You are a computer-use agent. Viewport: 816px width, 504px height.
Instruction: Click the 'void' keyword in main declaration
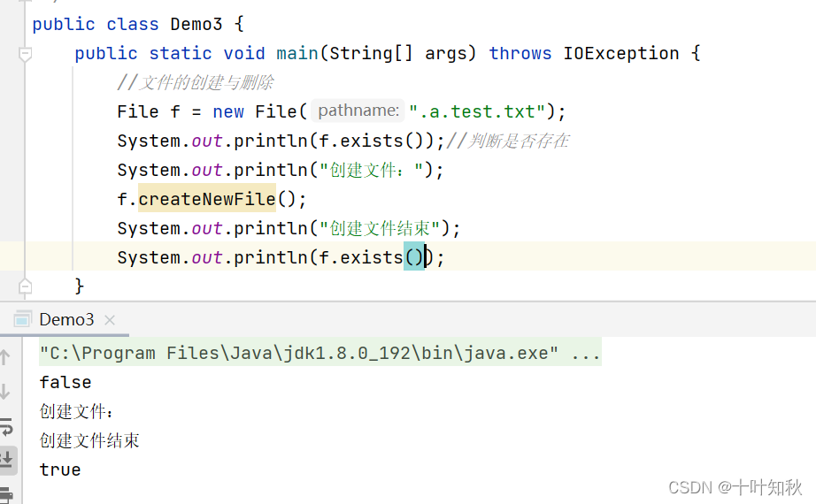click(x=244, y=54)
